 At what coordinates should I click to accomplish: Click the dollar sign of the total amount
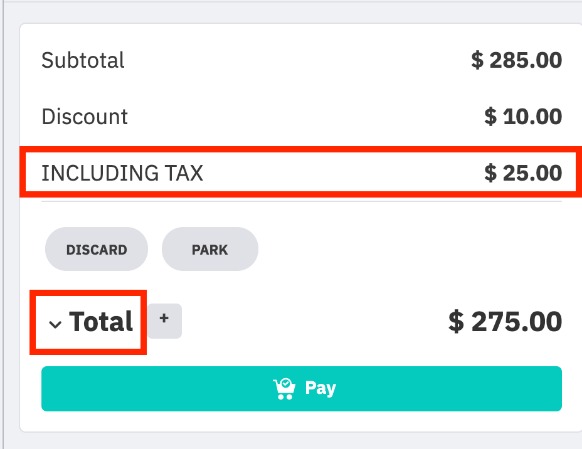point(456,321)
